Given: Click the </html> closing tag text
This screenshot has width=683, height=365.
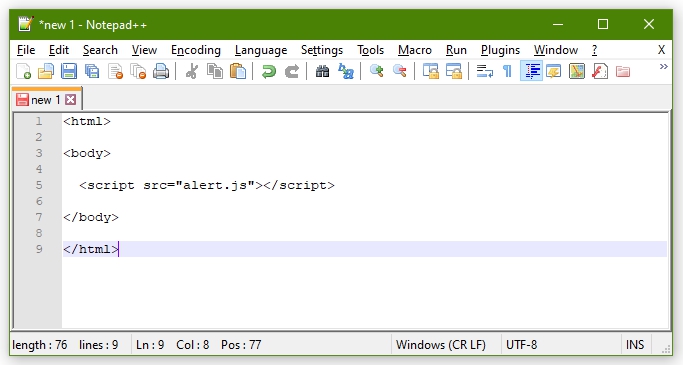Looking at the screenshot, I should (91, 249).
